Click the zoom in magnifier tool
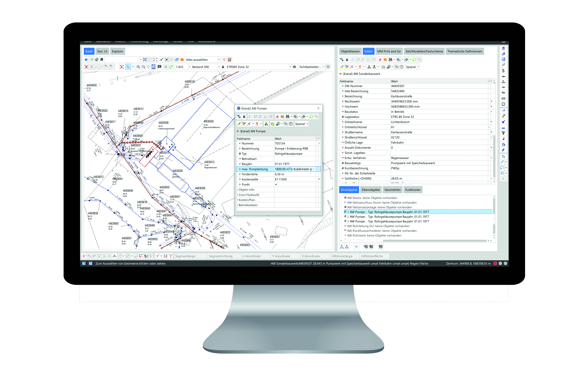 (x=138, y=67)
